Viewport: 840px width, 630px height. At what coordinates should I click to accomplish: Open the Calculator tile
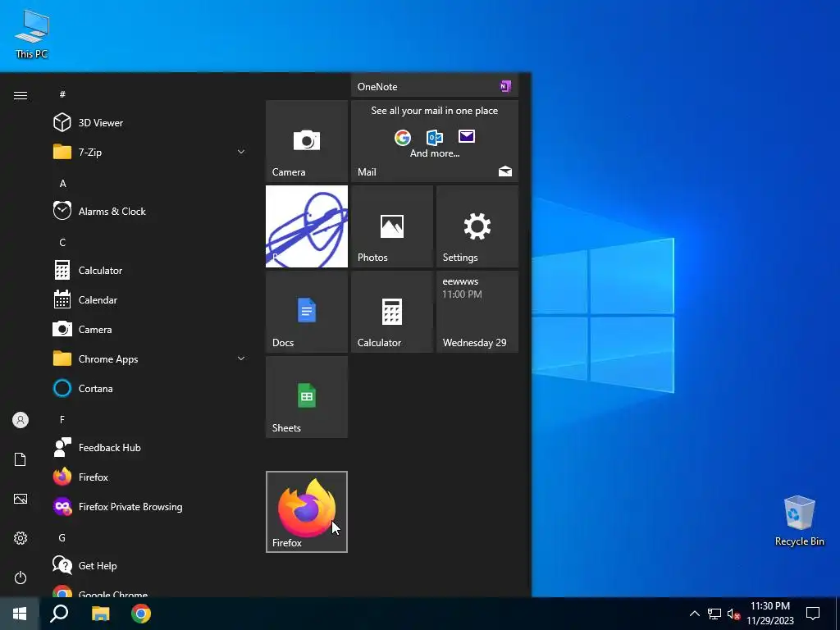tap(391, 312)
